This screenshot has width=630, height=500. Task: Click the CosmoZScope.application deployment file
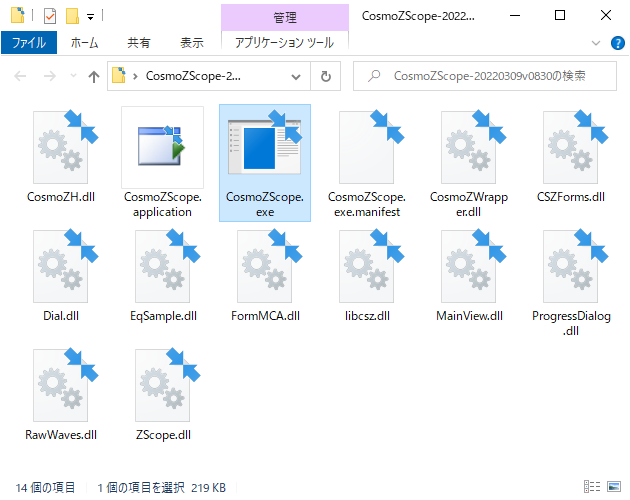(x=162, y=149)
